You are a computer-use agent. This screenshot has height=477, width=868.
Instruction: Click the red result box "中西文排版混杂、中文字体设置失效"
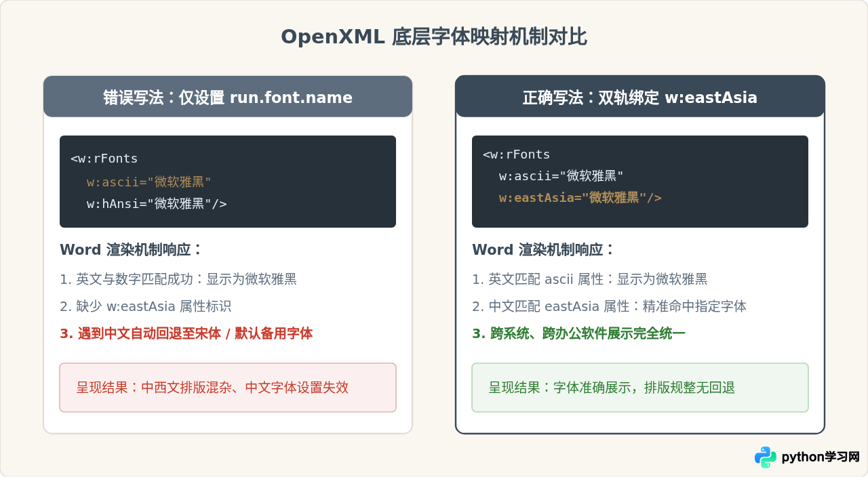(x=228, y=388)
